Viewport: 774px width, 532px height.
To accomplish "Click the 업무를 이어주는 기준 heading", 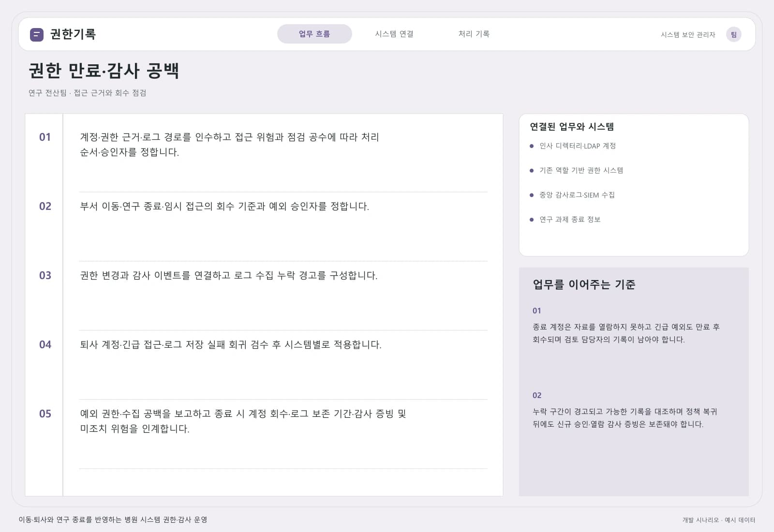I will coord(584,284).
